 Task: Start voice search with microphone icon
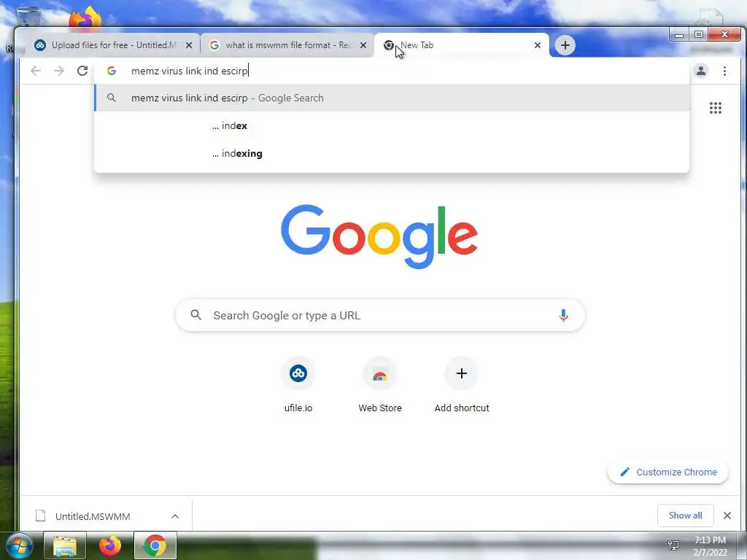pos(563,315)
